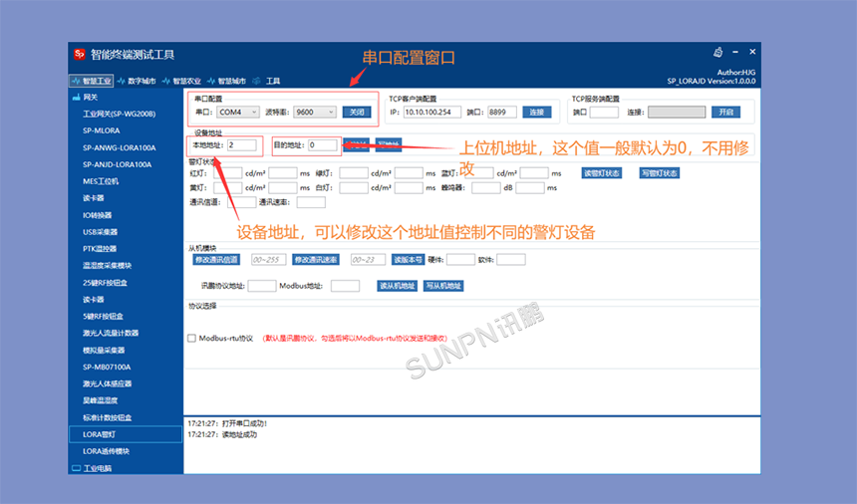Click the 读警灯状态 button
The height and width of the screenshot is (504, 857).
point(601,173)
